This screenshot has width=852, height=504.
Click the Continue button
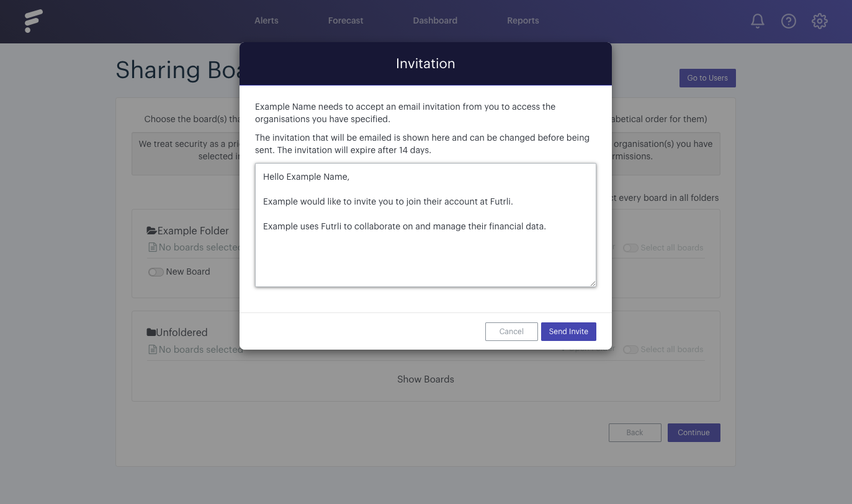coord(694,433)
